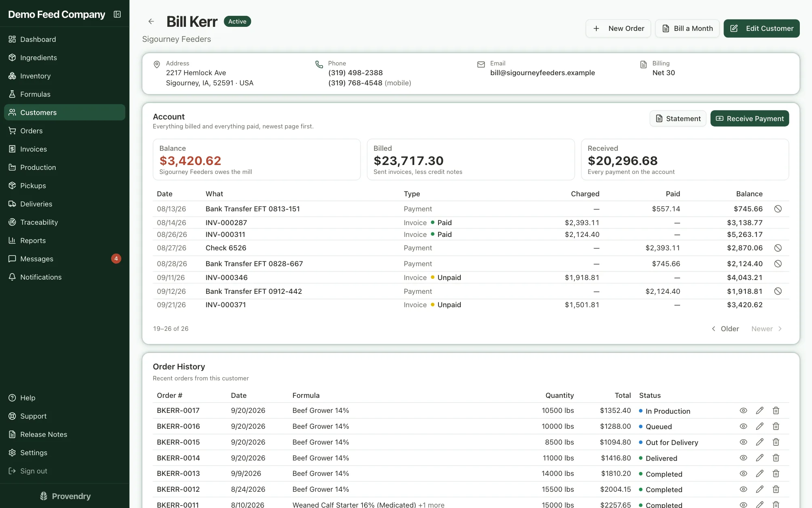Edit order BKERR-0014 with the pencil icon

click(x=760, y=458)
